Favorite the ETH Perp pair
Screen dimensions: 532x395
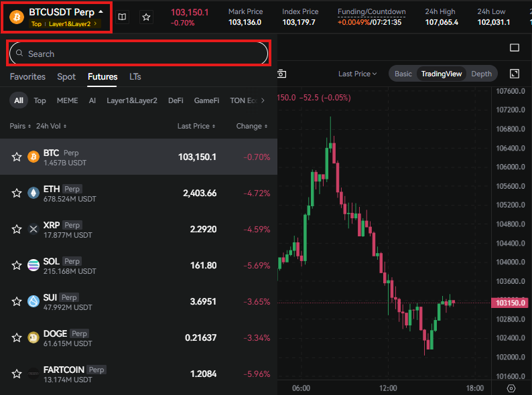(17, 193)
